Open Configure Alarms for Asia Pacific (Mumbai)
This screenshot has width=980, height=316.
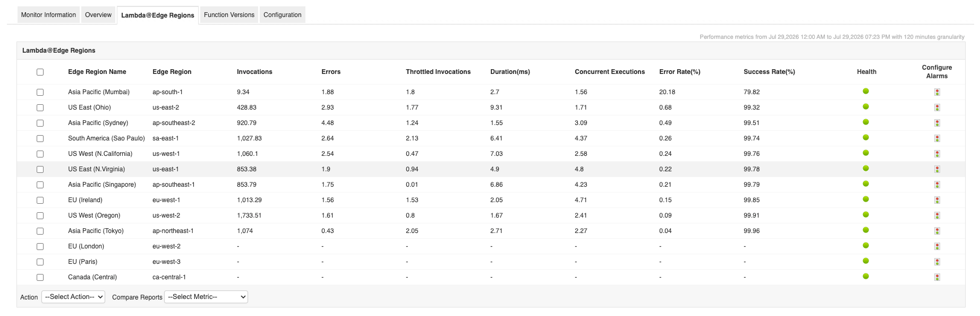937,92
